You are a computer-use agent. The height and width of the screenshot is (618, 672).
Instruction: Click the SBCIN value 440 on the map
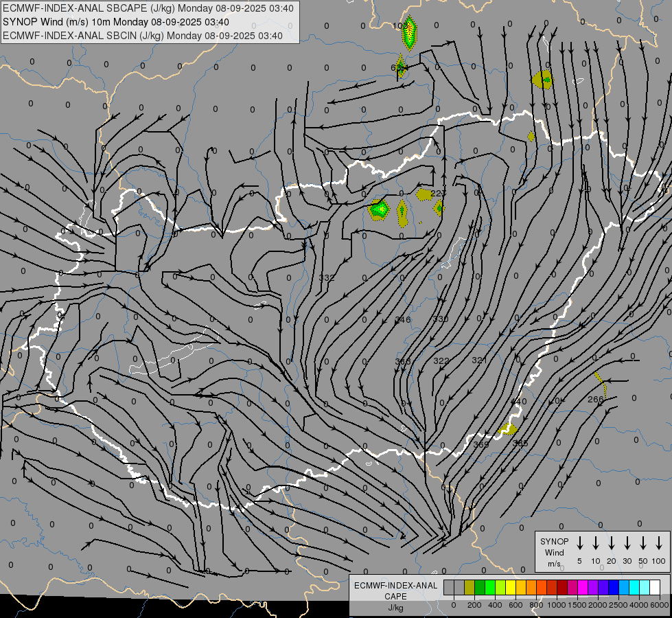[x=519, y=402]
